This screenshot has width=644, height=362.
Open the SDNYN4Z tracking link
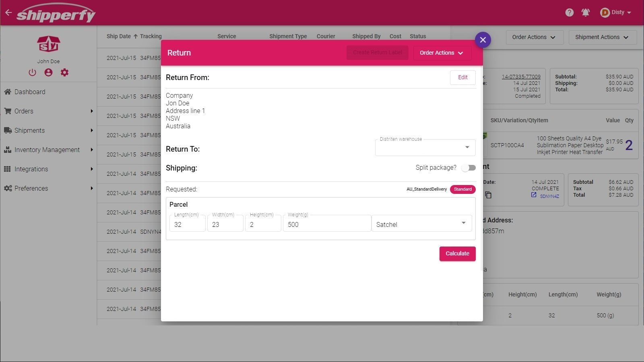pyautogui.click(x=549, y=196)
